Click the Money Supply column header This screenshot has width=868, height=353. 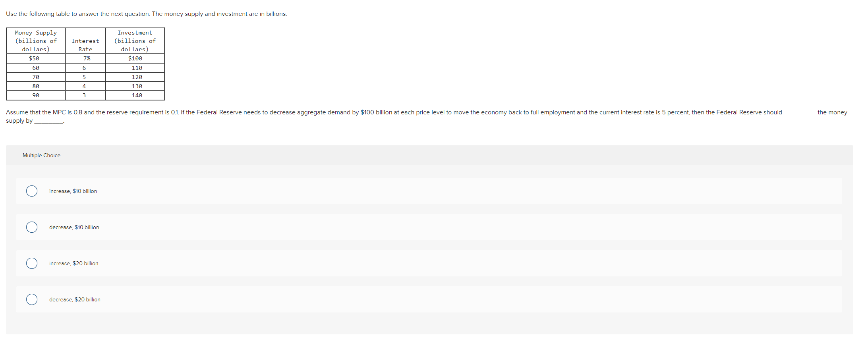coord(35,41)
